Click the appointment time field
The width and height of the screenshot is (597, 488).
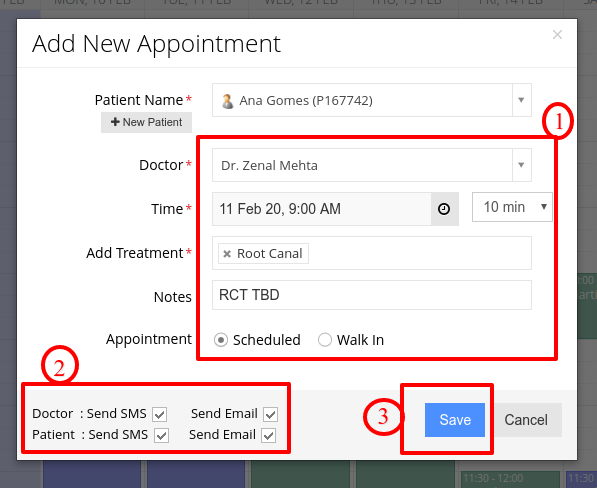[322, 209]
